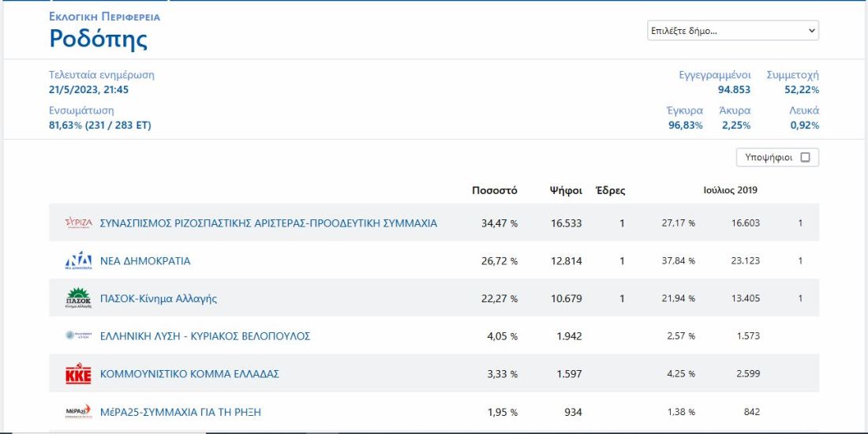Screen dimensions: 868x434
Task: Click the Ελληνική Λύση party logo
Action: click(x=79, y=335)
